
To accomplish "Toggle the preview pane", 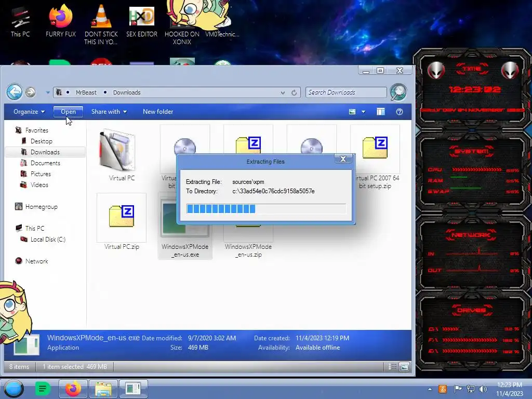I will (381, 112).
